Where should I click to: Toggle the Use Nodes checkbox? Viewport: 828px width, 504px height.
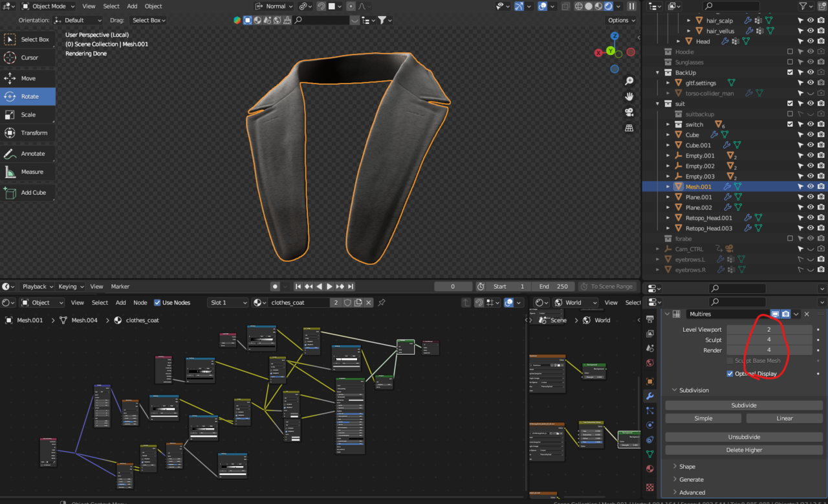(x=157, y=303)
